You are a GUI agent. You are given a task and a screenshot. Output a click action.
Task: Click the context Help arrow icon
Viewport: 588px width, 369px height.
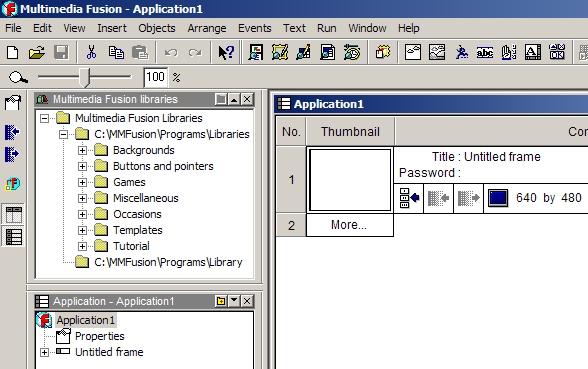click(226, 52)
